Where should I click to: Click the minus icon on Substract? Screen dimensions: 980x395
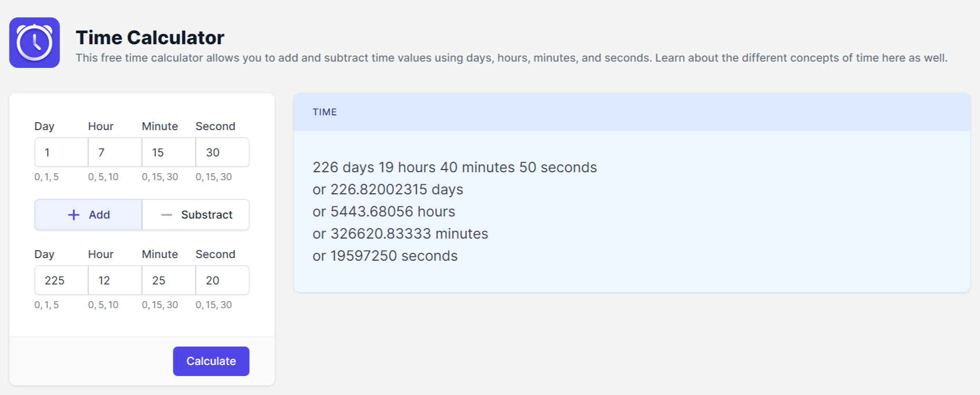pos(166,215)
